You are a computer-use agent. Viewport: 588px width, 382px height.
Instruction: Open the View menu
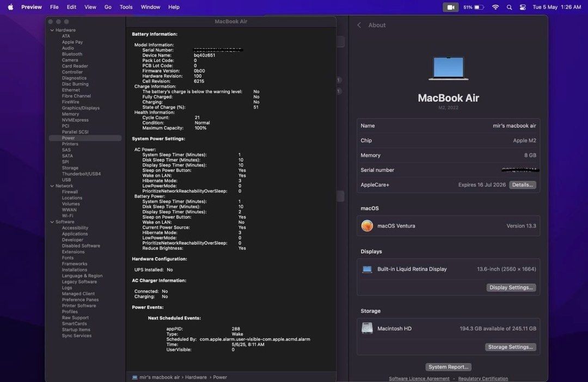90,7
